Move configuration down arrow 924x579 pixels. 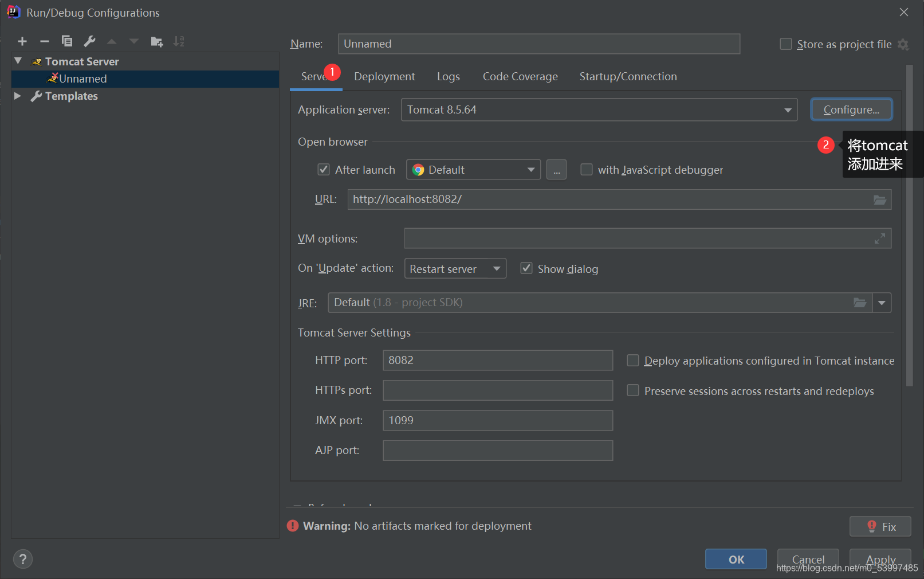(x=134, y=41)
